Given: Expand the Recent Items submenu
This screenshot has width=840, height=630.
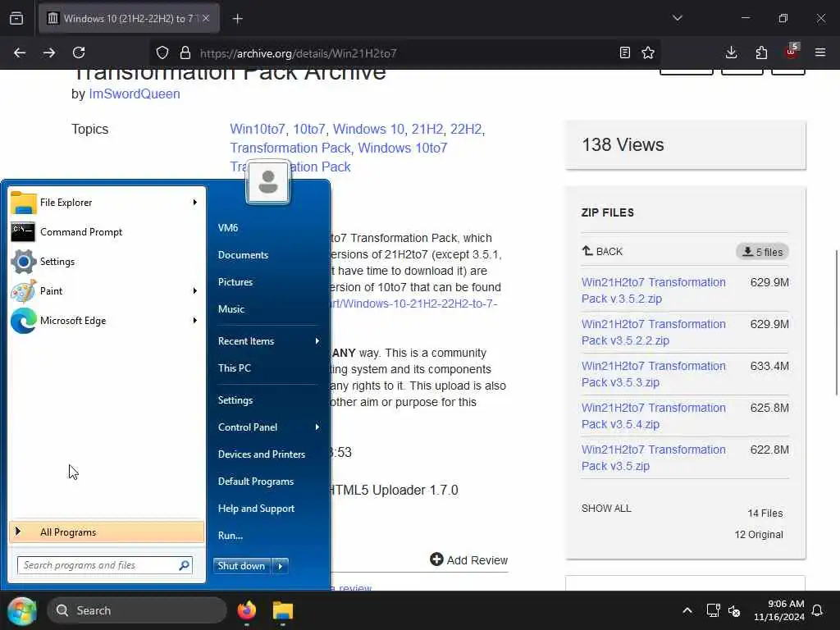Looking at the screenshot, I should pyautogui.click(x=317, y=341).
